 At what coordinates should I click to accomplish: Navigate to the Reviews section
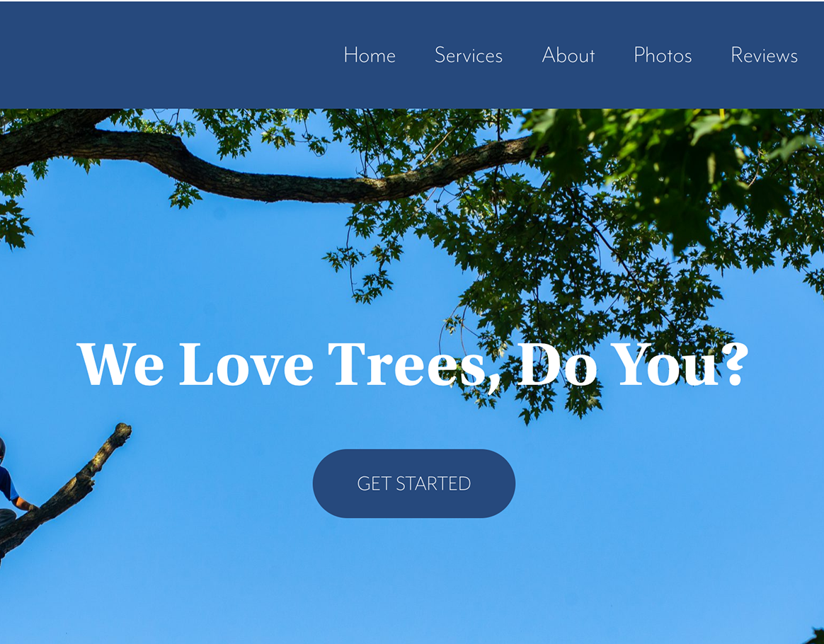tap(764, 55)
